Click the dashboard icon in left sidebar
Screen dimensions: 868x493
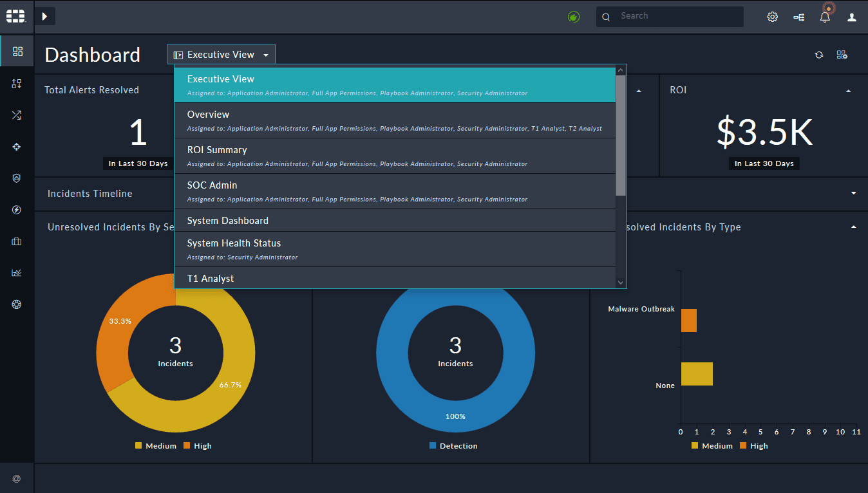pos(17,51)
